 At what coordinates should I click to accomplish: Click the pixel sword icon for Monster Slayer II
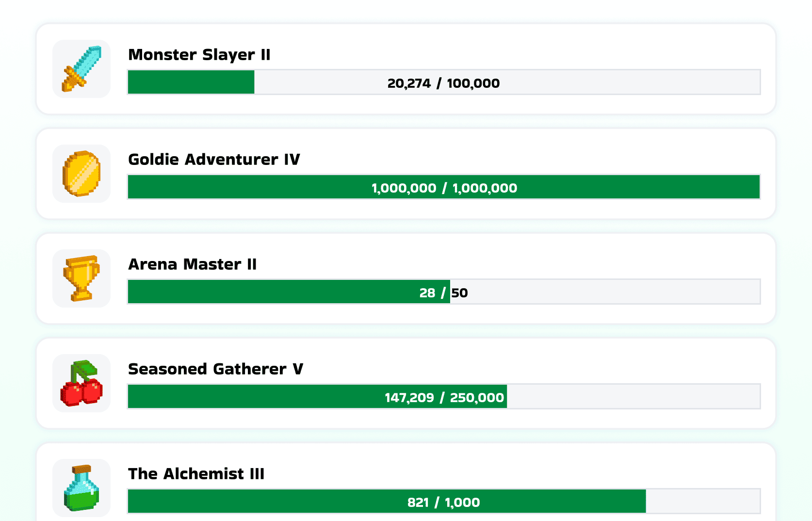click(81, 68)
